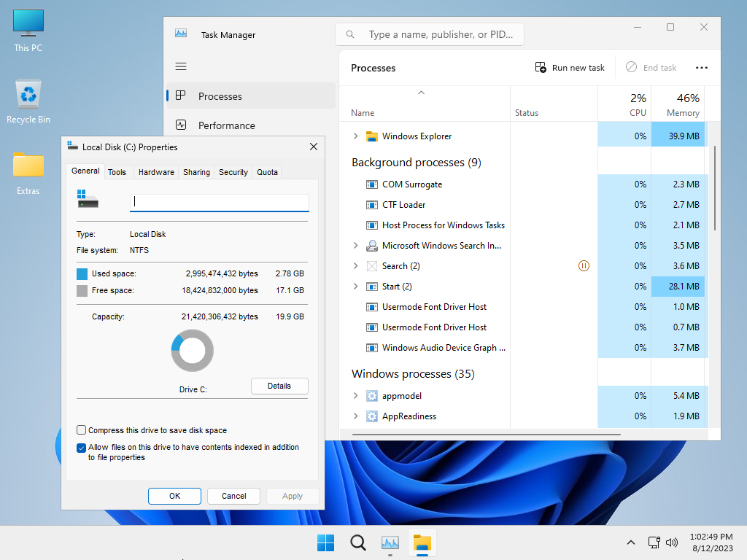Click File Explorer icon on taskbar

[x=422, y=542]
